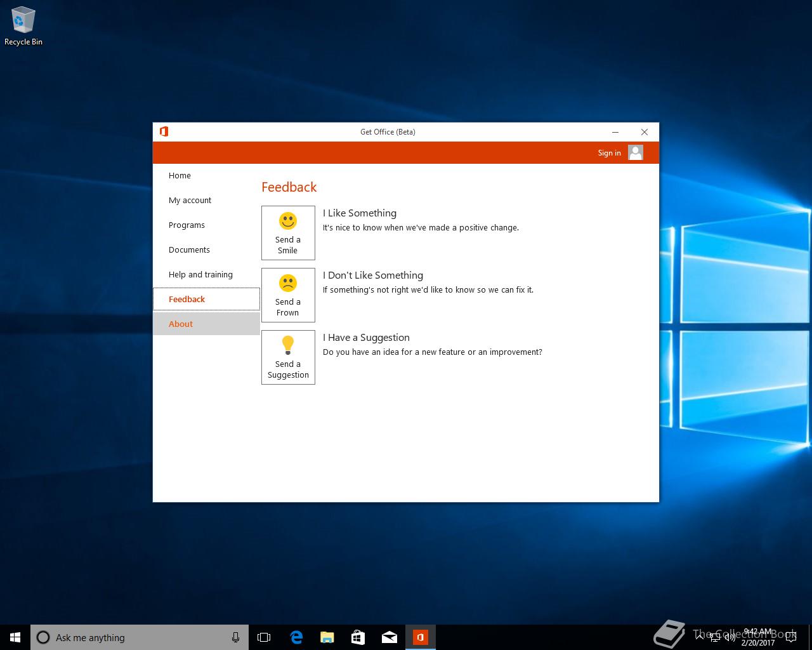This screenshot has width=812, height=650.
Task: Open Task View from taskbar
Action: point(264,637)
